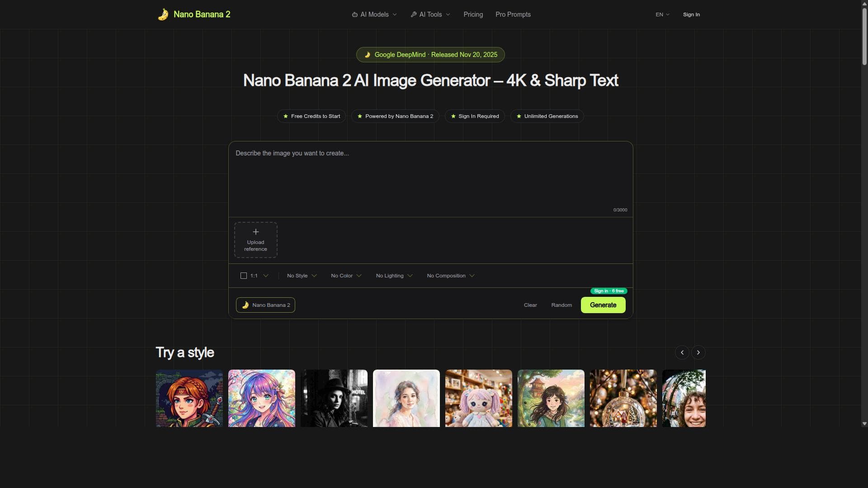Screen dimensions: 868x488
Task: Click the green Generate button
Action: pos(603,305)
